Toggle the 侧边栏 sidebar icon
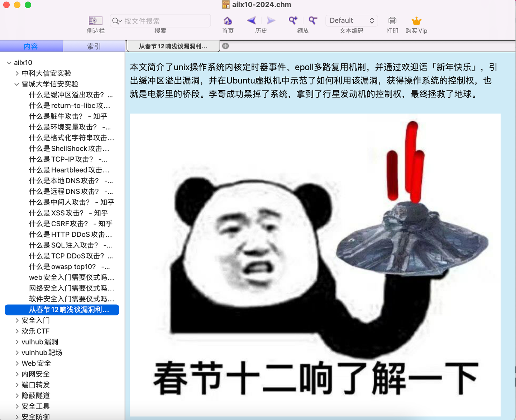Screen dimensions: 516x420 pos(95,20)
